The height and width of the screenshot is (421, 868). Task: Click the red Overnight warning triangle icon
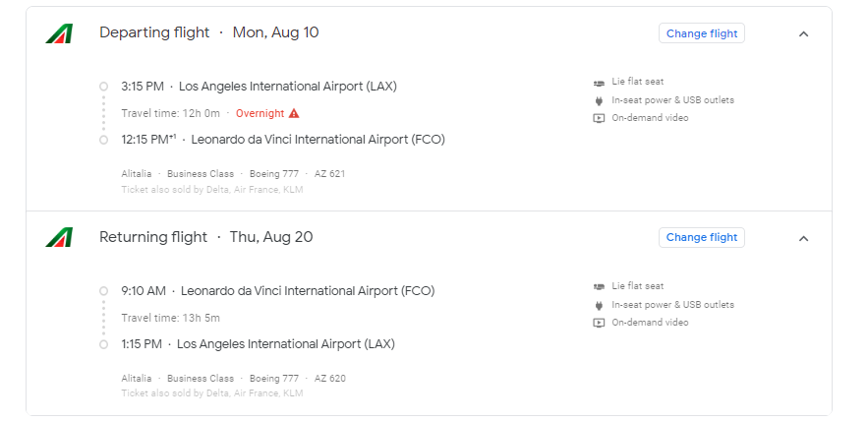coord(294,113)
